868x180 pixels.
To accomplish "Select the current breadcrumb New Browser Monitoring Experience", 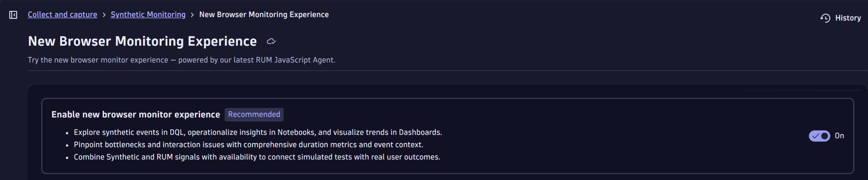I will (264, 15).
